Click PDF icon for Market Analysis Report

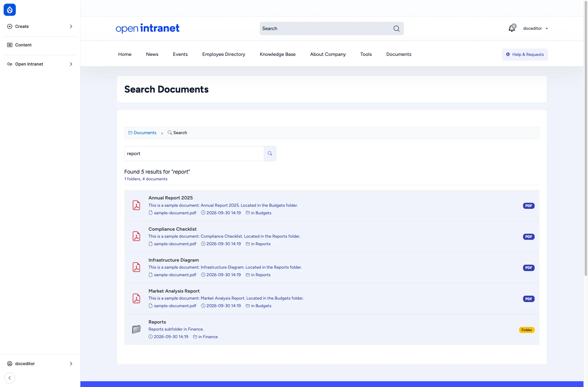tap(137, 298)
